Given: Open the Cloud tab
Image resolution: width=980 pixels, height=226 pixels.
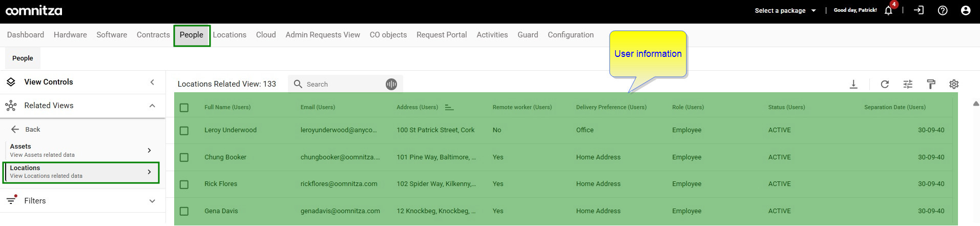Looking at the screenshot, I should pyautogui.click(x=266, y=35).
